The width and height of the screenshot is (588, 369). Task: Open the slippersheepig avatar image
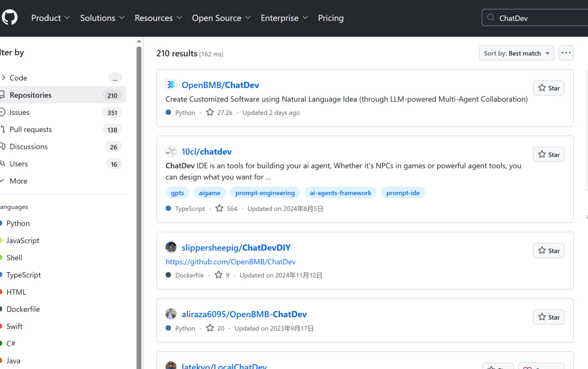tap(171, 247)
